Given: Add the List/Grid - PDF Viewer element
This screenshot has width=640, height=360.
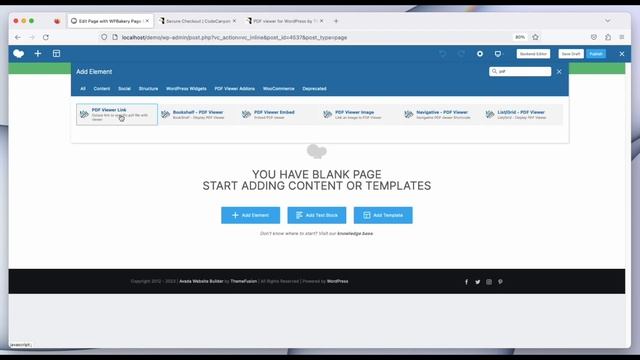Looking at the screenshot, I should pos(522,114).
